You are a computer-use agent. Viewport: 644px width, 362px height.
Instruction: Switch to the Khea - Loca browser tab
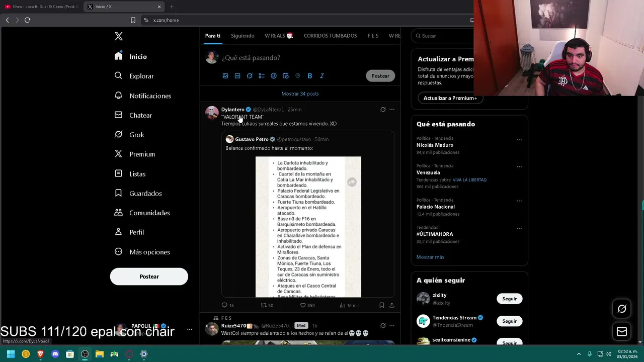click(x=41, y=7)
